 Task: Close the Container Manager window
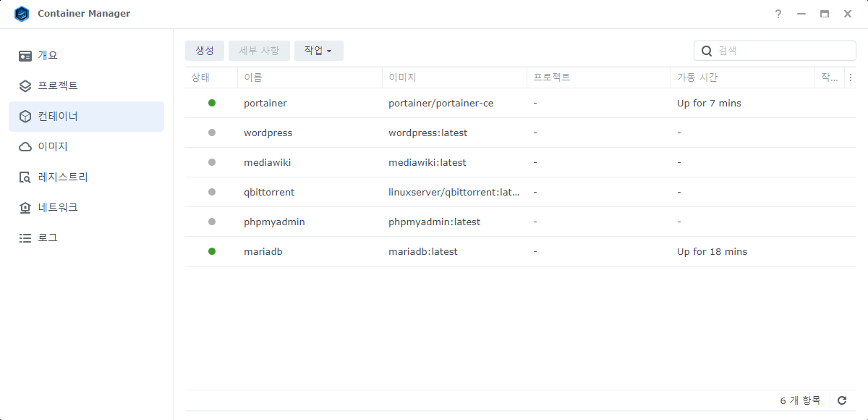848,14
